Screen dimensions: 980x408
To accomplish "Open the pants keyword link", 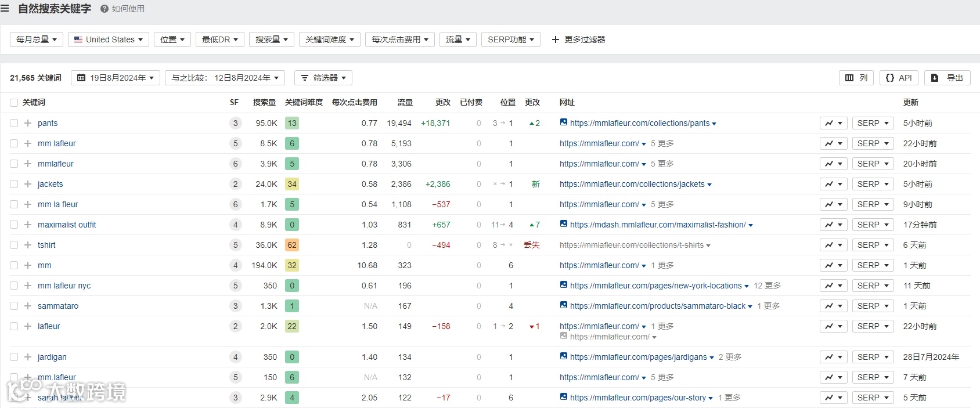I will pyautogui.click(x=48, y=123).
